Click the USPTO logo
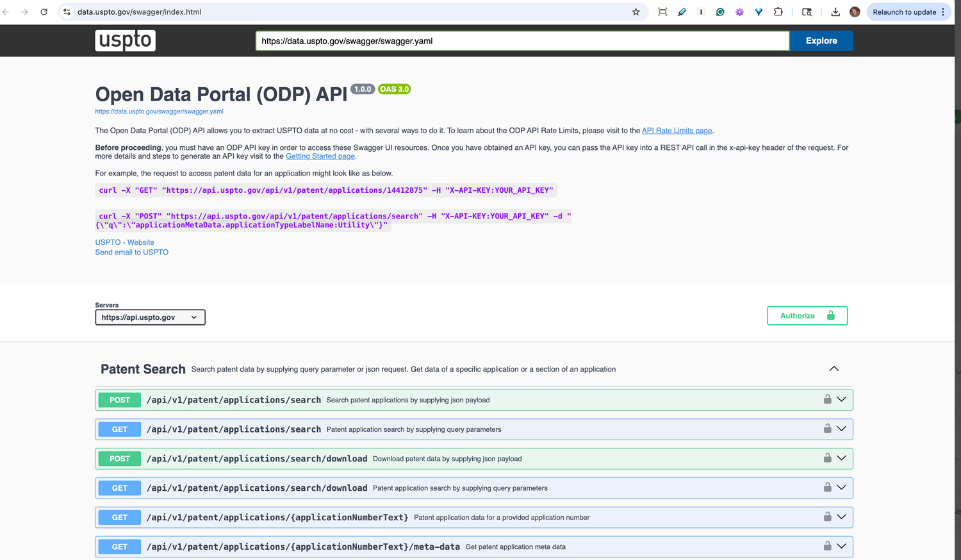Viewport: 961px width, 560px height. tap(126, 40)
